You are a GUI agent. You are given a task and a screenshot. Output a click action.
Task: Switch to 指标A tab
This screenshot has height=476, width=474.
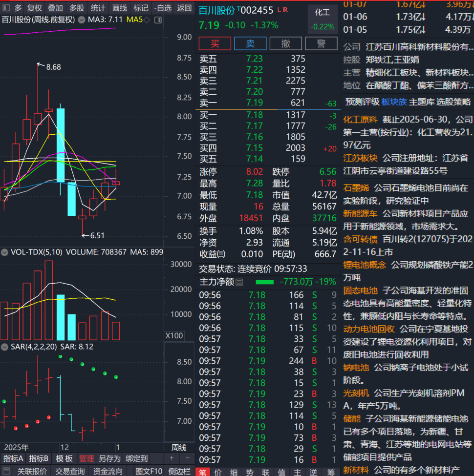click(x=13, y=458)
